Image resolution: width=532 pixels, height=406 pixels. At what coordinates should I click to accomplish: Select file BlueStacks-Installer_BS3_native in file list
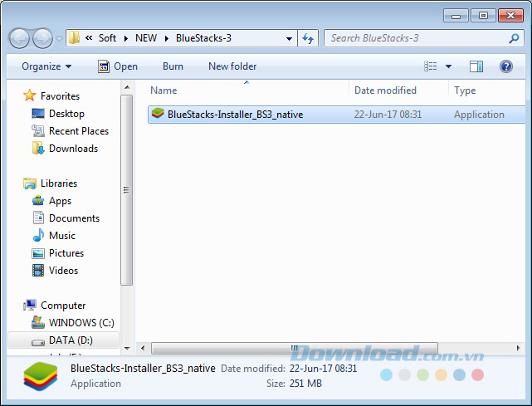235,115
